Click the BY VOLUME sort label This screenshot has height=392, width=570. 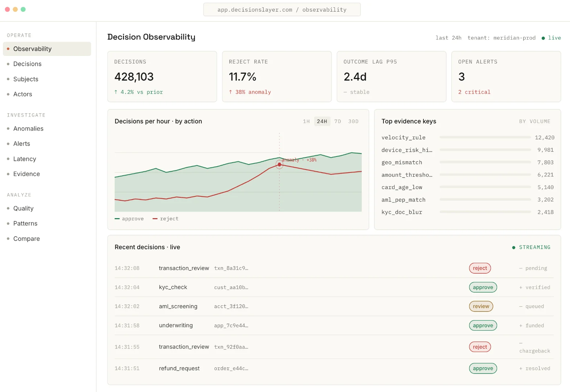(x=534, y=122)
